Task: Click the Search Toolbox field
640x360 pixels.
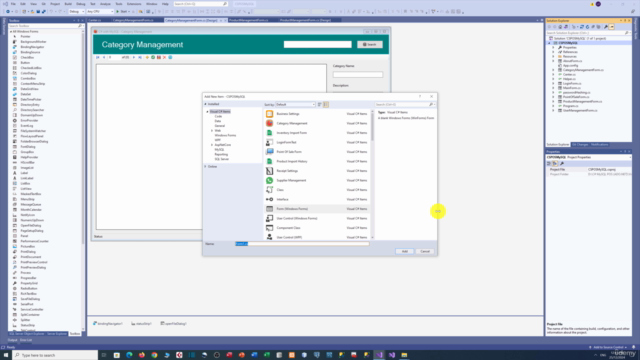Action: pos(45,26)
